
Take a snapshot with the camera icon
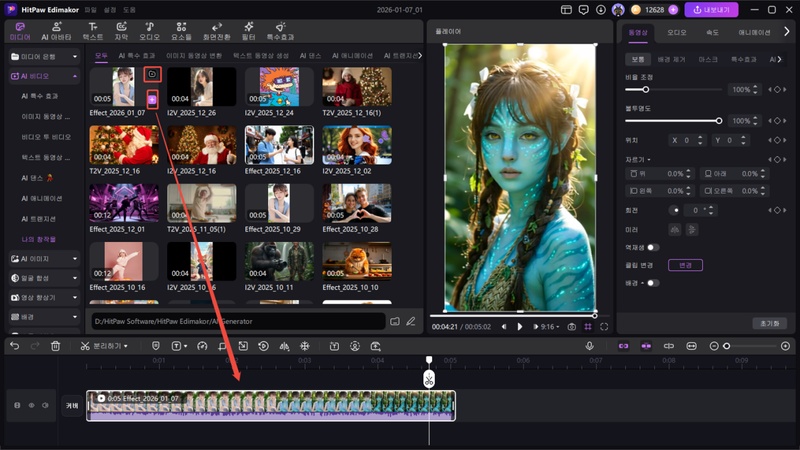[x=571, y=327]
